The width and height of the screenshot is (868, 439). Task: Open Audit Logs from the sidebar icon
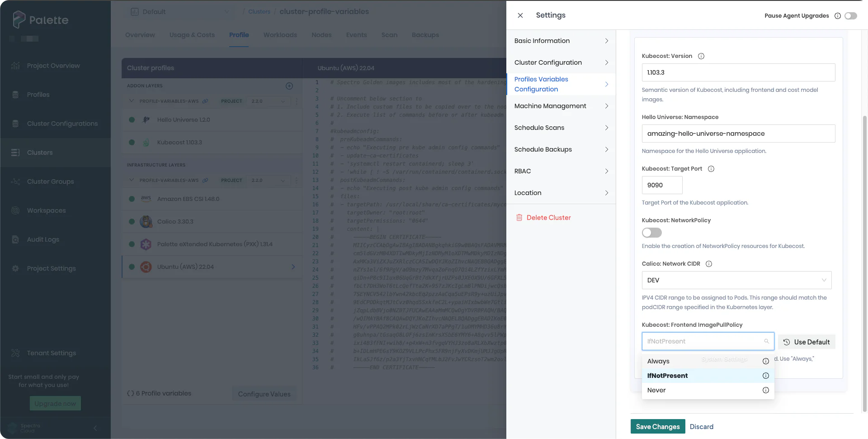click(x=15, y=239)
